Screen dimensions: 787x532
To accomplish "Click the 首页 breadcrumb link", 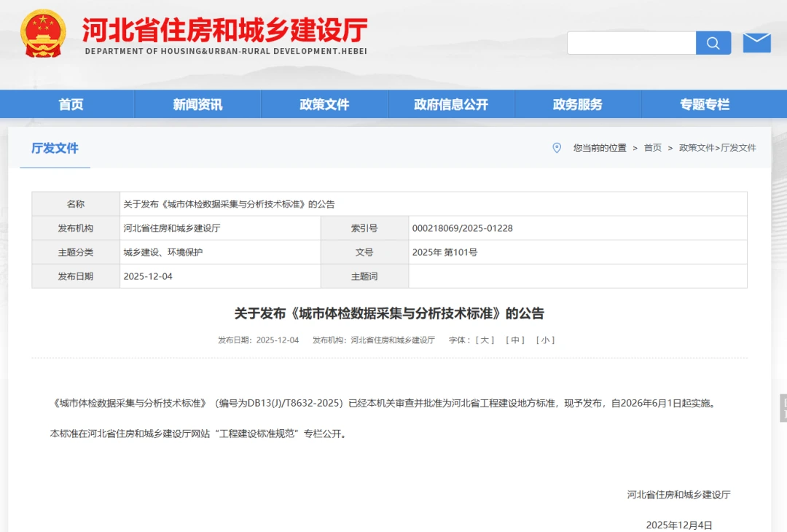I will coord(652,147).
